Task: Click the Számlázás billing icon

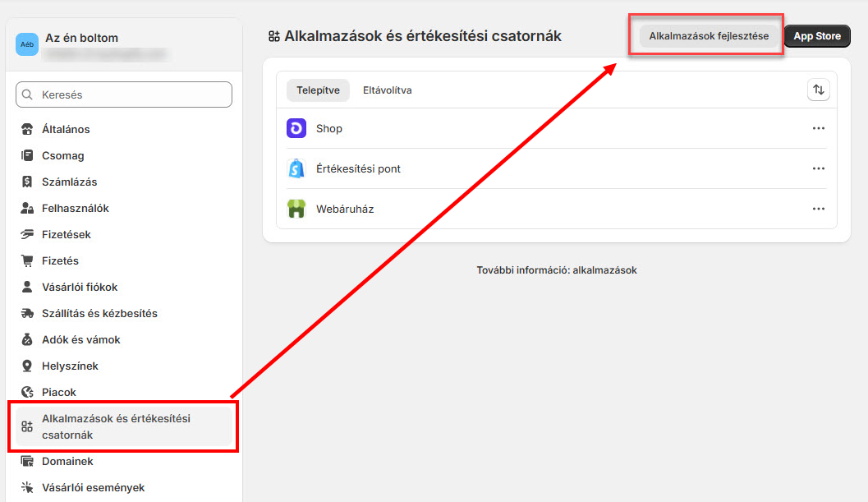Action: click(x=27, y=182)
